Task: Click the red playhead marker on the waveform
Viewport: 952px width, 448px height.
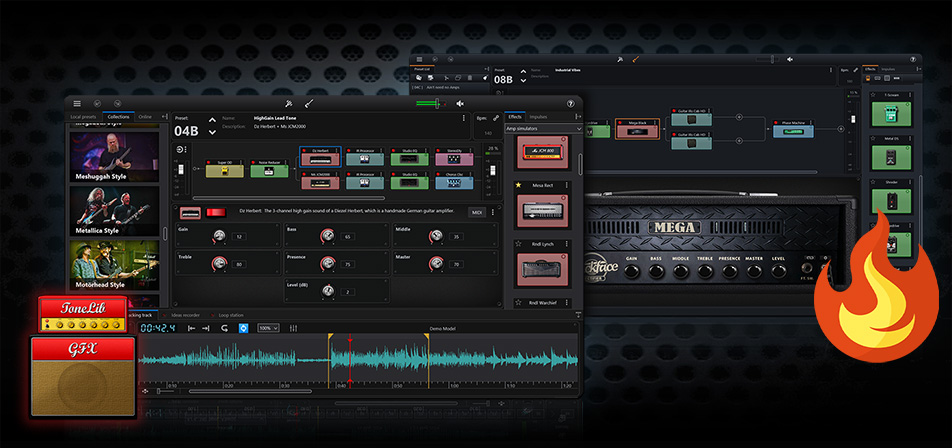Action: tap(350, 342)
